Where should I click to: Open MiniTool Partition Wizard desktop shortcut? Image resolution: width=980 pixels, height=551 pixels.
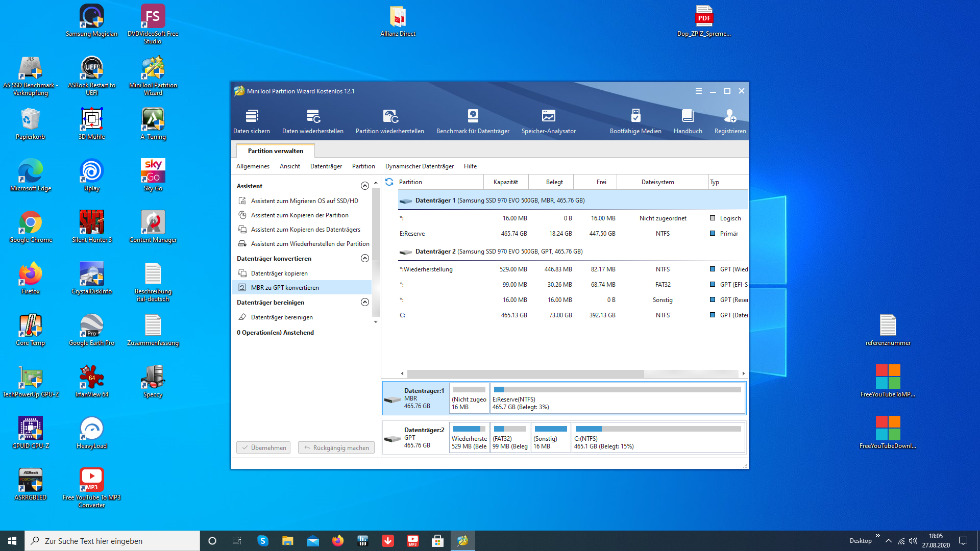pos(153,76)
